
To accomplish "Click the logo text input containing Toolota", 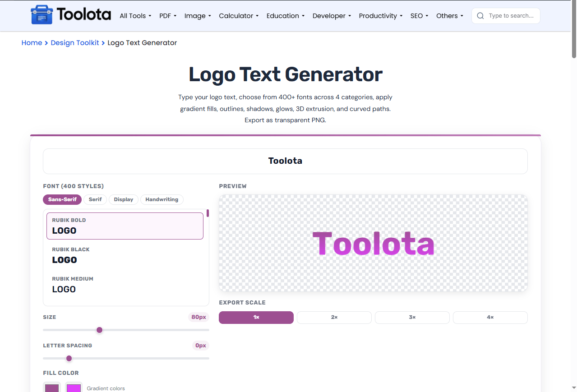I will pos(285,161).
